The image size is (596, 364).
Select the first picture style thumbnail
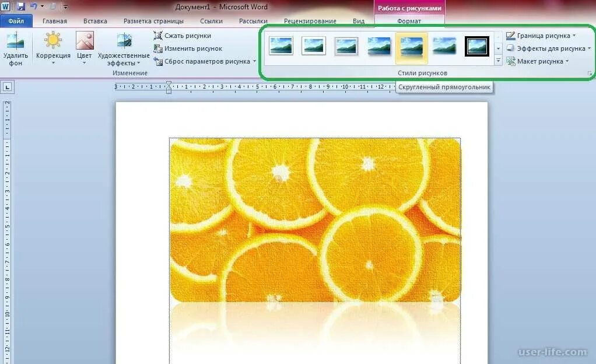click(x=281, y=47)
